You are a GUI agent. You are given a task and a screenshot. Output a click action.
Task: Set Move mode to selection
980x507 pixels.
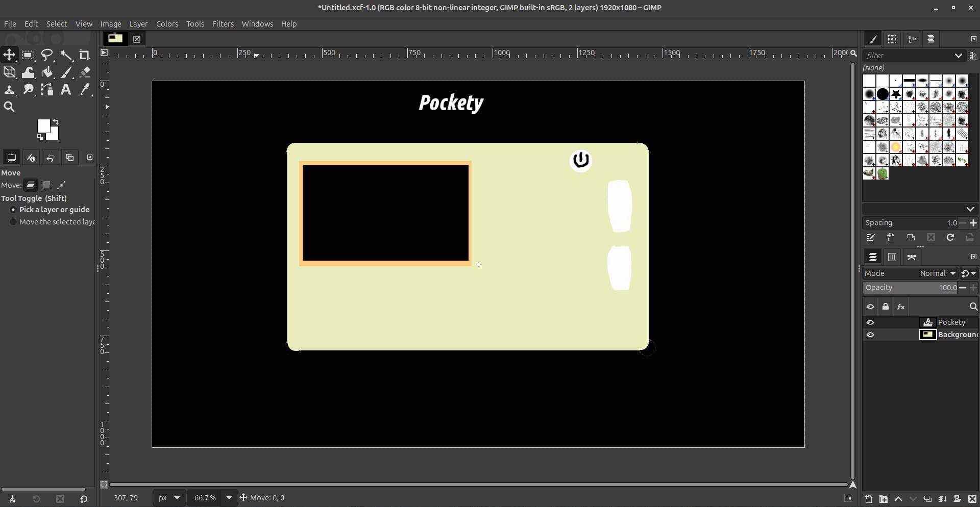tap(46, 185)
